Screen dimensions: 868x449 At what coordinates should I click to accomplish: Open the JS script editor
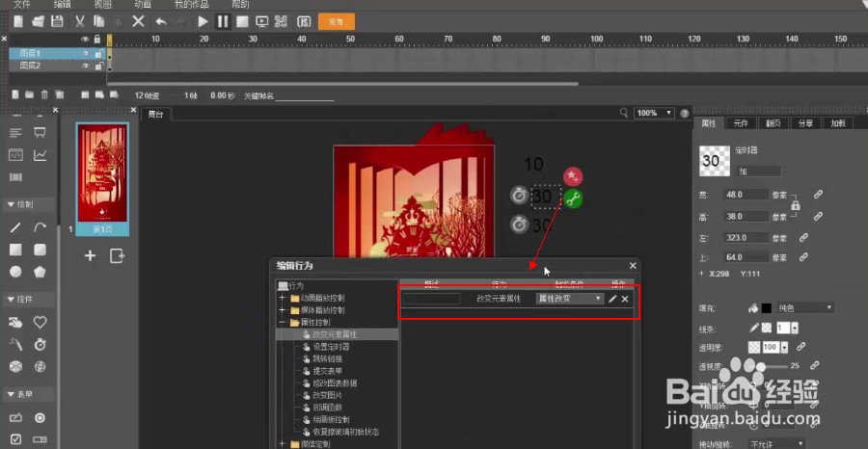pyautogui.click(x=304, y=21)
